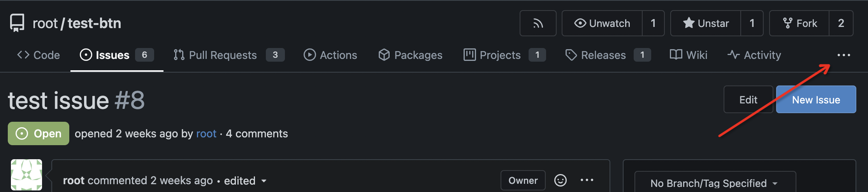This screenshot has width=868, height=192.
Task: Open the Packages tab
Action: coord(411,55)
